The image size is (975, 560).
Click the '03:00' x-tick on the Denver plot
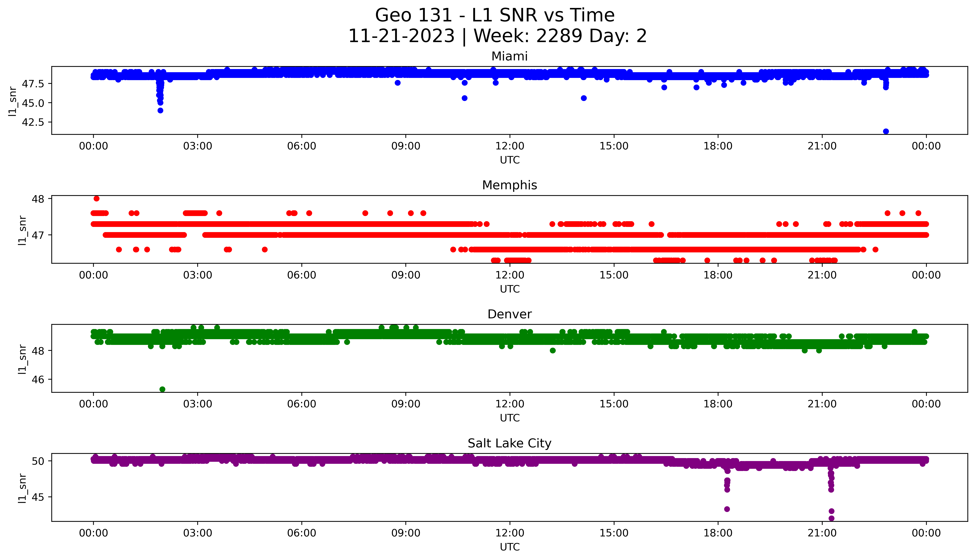coord(198,404)
